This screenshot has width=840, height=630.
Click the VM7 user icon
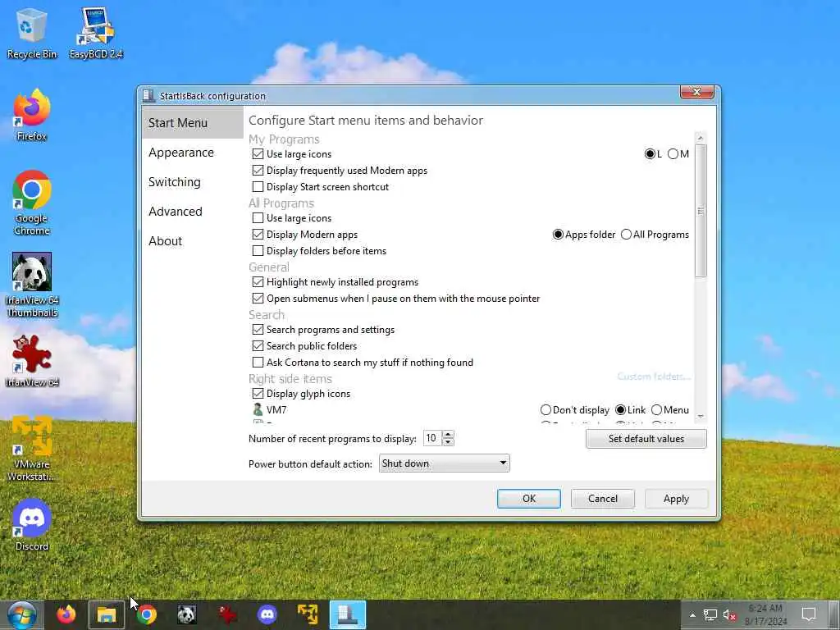click(x=258, y=410)
